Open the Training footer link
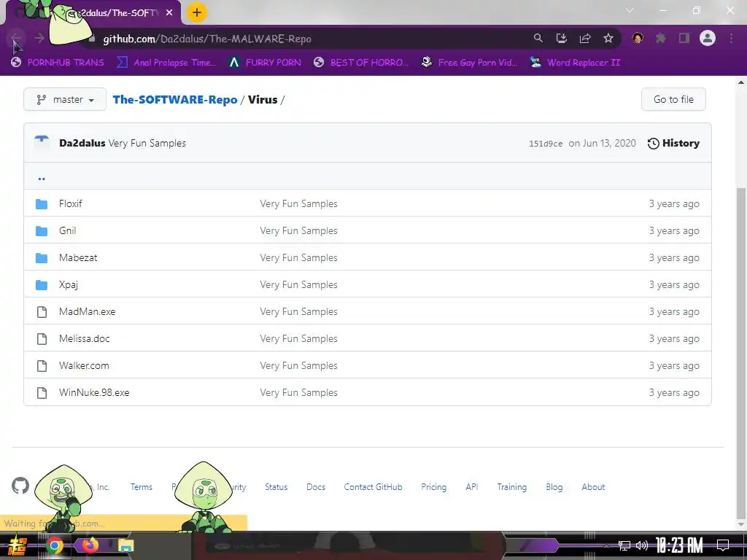This screenshot has height=560, width=747. click(511, 487)
